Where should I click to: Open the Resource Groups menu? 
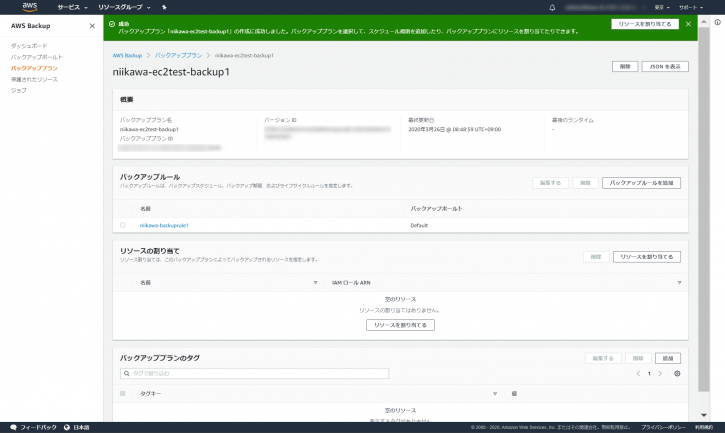point(124,7)
